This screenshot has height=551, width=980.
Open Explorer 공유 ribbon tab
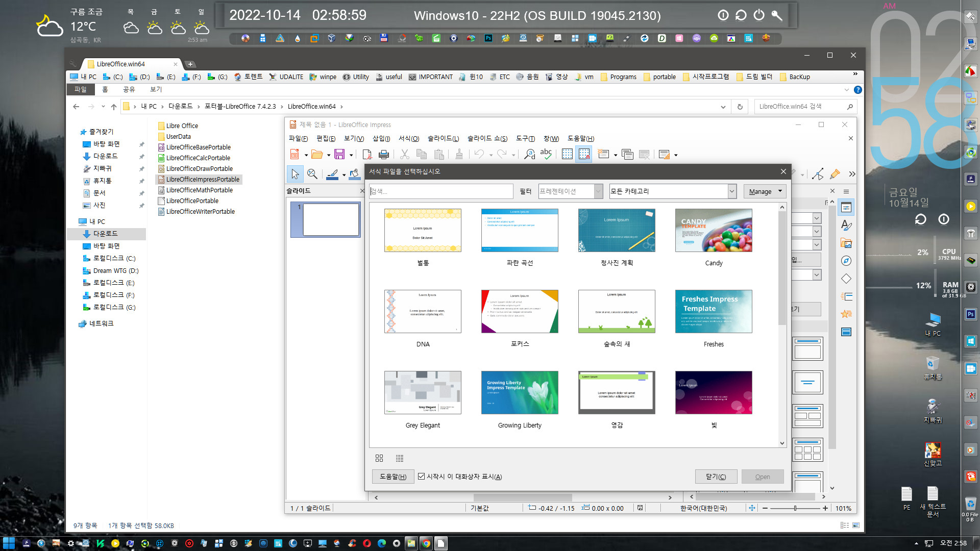click(x=129, y=89)
